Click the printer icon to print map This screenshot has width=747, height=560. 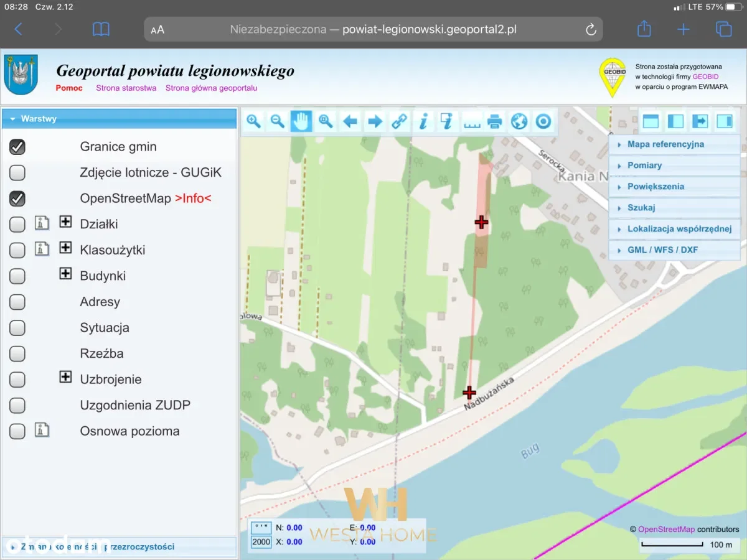(496, 121)
